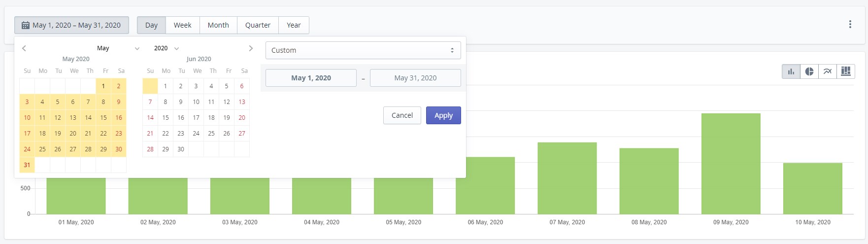This screenshot has width=868, height=244.
Task: Switch grouping to Year
Action: pos(294,25)
